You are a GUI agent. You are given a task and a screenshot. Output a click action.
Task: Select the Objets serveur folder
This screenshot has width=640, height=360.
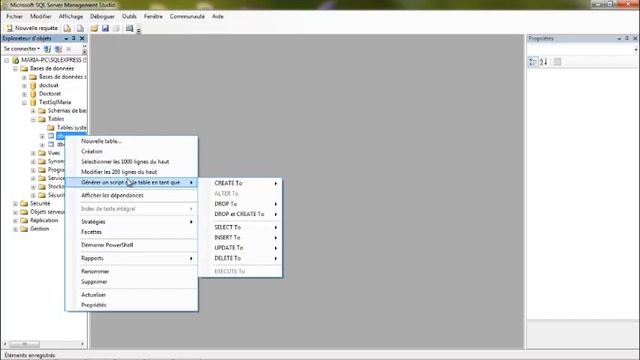(x=47, y=212)
